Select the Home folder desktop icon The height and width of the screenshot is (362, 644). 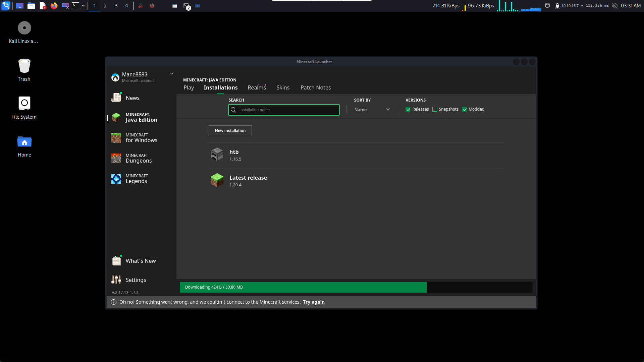[x=24, y=141]
